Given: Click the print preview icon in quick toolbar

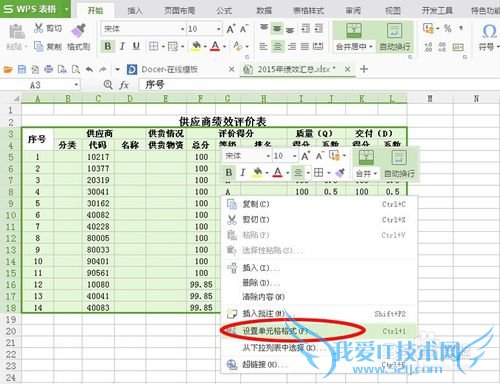Looking at the screenshot, I should click(76, 69).
